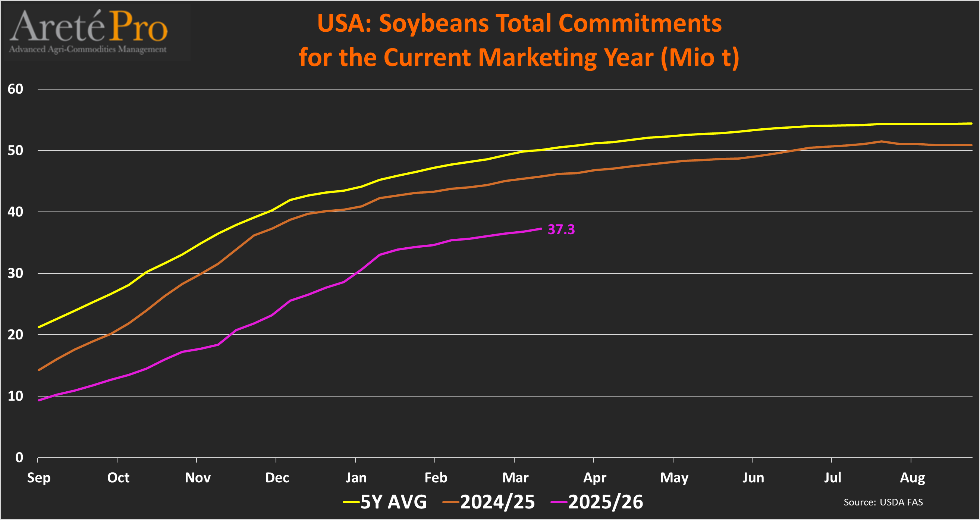Image resolution: width=980 pixels, height=520 pixels.
Task: Click the Dec month label
Action: pos(277,478)
